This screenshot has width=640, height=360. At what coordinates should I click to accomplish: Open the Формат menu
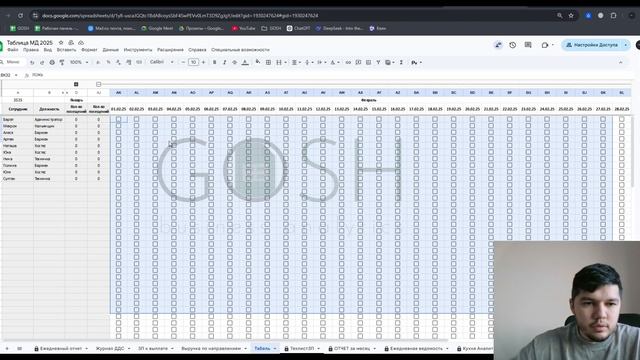point(89,50)
